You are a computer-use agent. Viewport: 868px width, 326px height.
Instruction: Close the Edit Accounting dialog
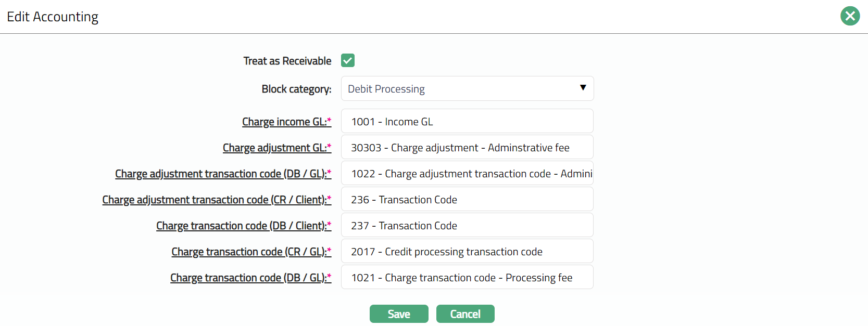coord(850,16)
